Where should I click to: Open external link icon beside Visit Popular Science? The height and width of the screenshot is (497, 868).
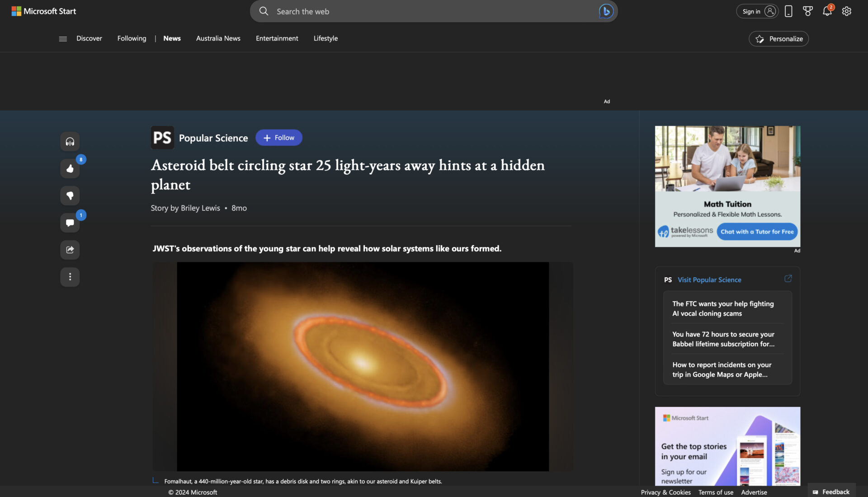pos(788,279)
